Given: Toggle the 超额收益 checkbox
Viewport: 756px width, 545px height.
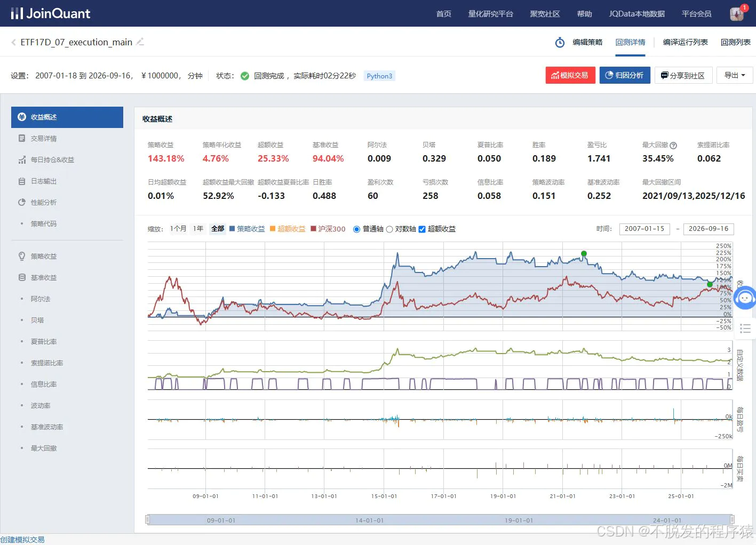Looking at the screenshot, I should (x=422, y=229).
